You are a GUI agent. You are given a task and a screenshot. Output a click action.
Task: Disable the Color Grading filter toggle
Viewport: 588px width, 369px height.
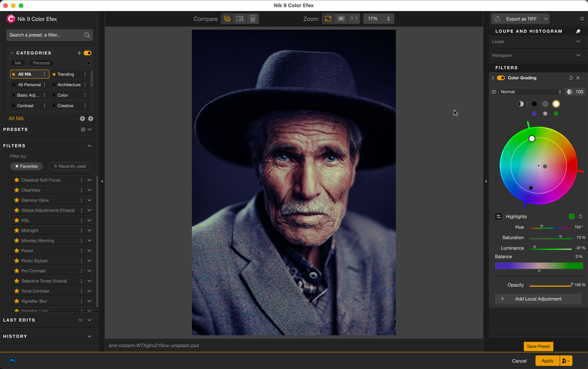coord(501,78)
